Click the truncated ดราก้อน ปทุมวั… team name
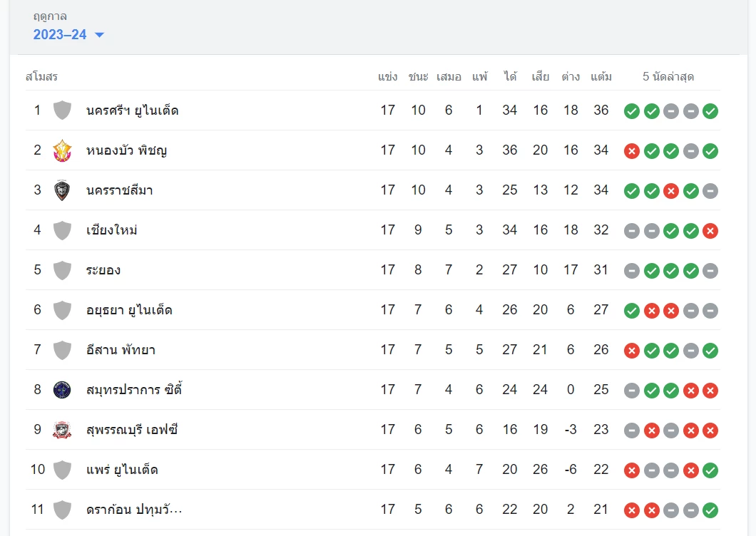The height and width of the screenshot is (536, 756). point(134,510)
